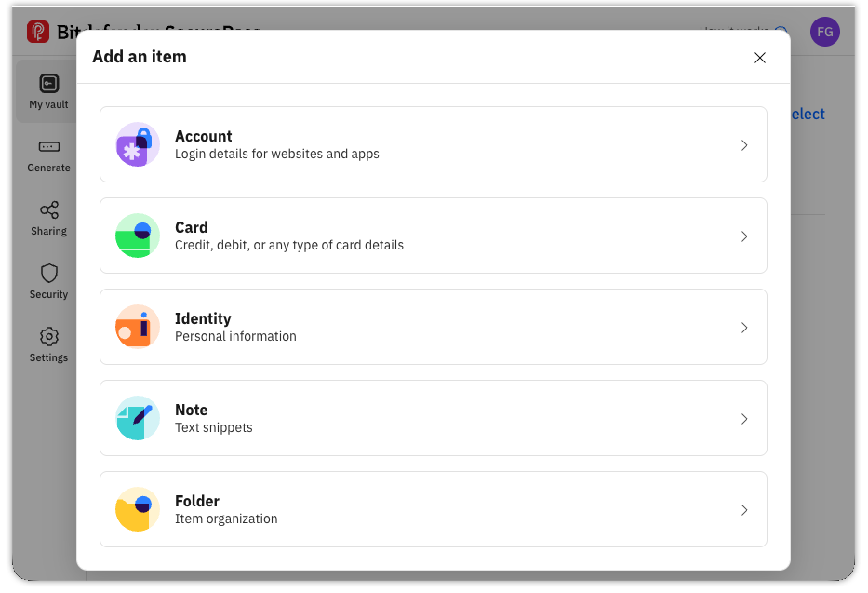Open the Settings gear icon in sidebar
Viewport: 868px width, 593px height.
[x=48, y=337]
